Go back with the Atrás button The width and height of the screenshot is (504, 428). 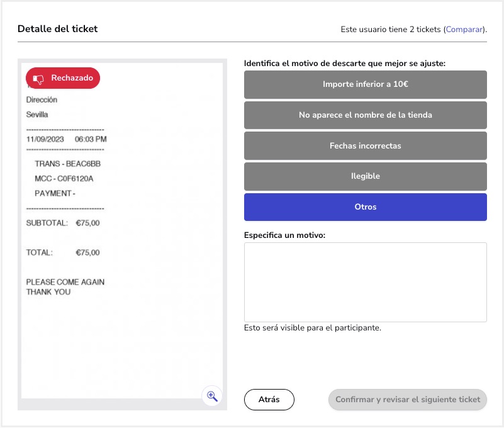pyautogui.click(x=269, y=400)
